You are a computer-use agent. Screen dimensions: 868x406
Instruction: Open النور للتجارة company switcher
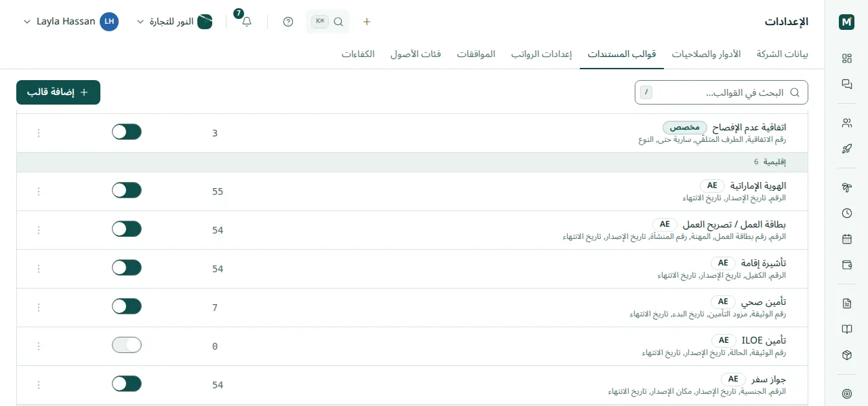click(x=175, y=22)
